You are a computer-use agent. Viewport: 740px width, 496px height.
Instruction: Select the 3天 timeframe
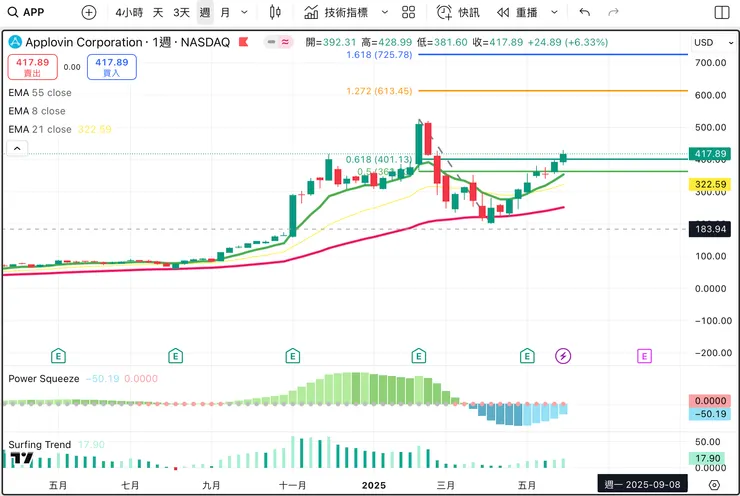pos(181,12)
